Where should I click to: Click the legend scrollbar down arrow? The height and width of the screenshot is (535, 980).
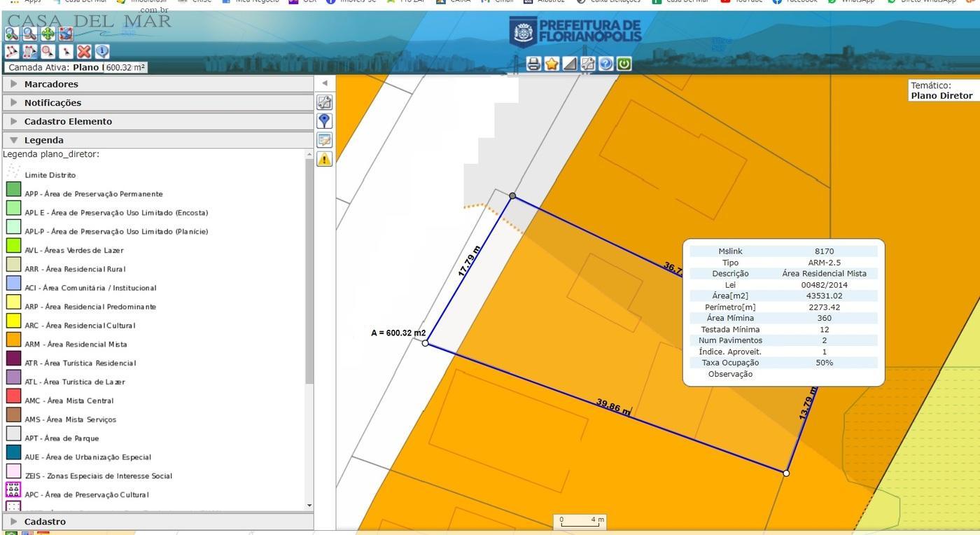(309, 505)
